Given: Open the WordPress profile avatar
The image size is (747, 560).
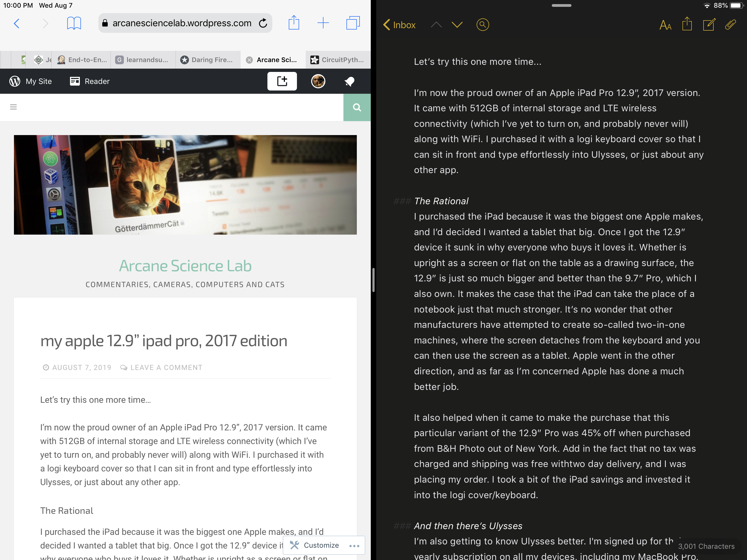Looking at the screenshot, I should tap(318, 81).
